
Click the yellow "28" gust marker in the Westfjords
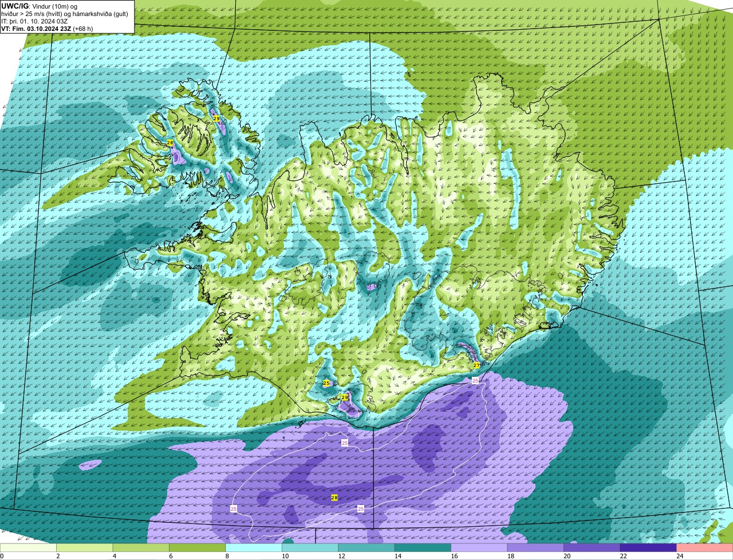[x=170, y=142]
